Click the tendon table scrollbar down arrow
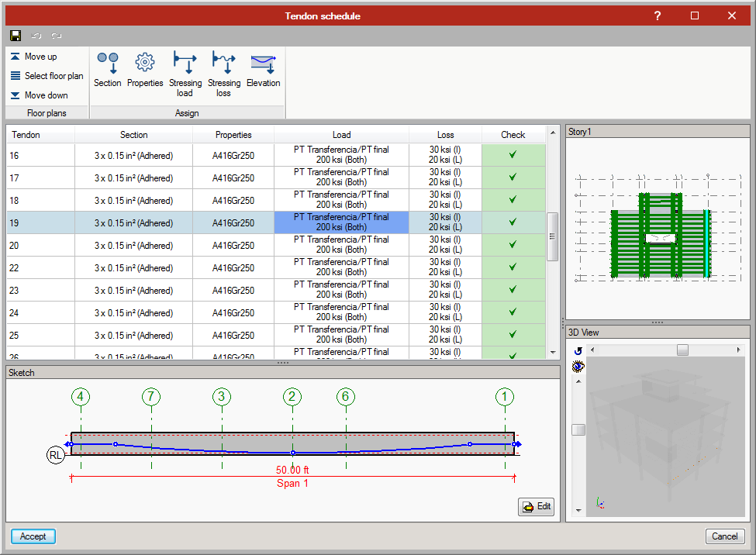 [553, 352]
